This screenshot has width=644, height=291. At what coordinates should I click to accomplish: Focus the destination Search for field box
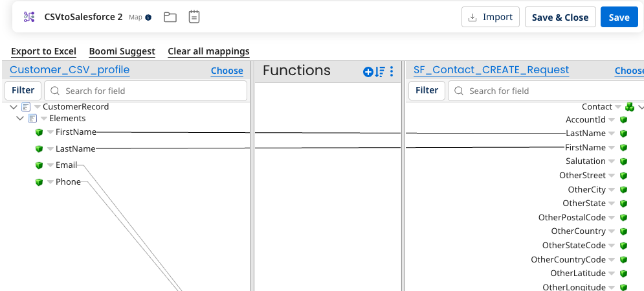coord(546,91)
